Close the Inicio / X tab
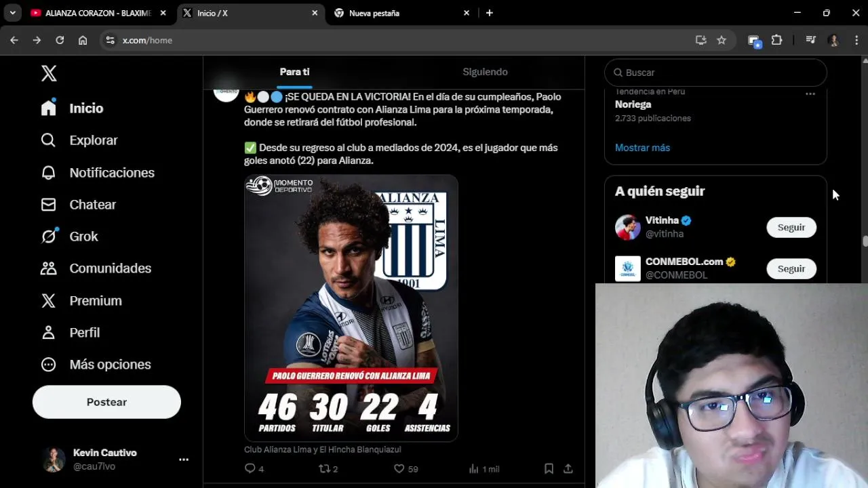The width and height of the screenshot is (868, 488). 315,13
